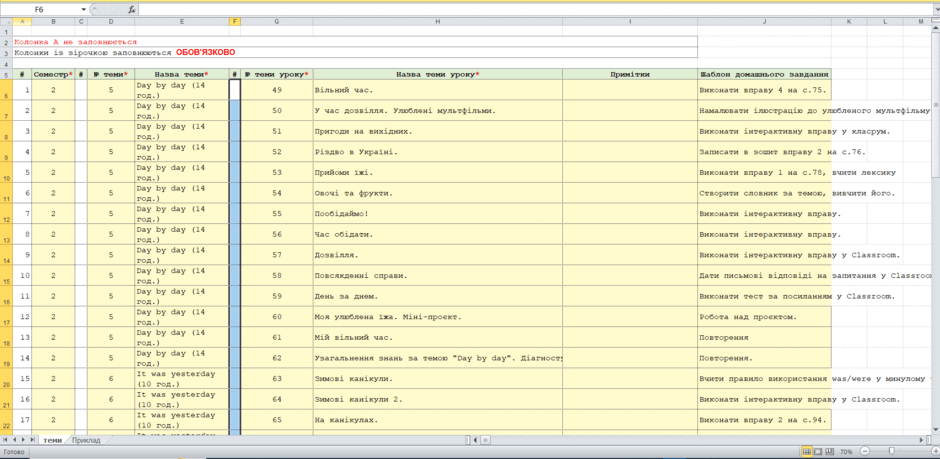Click the red 'Колонка А не заповнюється' note
Image resolution: width=940 pixels, height=459 pixels.
(76, 42)
